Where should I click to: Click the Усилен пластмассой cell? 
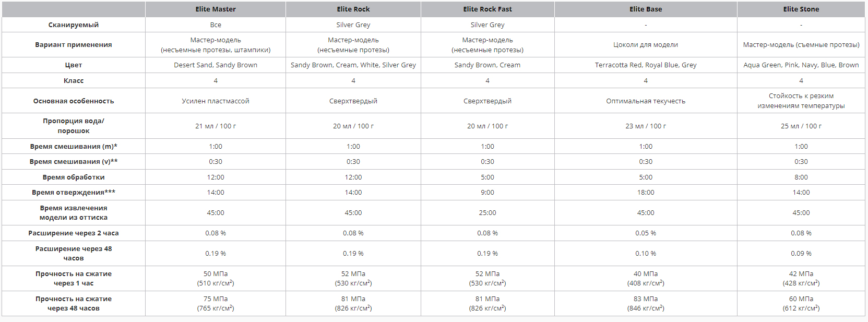(x=216, y=101)
